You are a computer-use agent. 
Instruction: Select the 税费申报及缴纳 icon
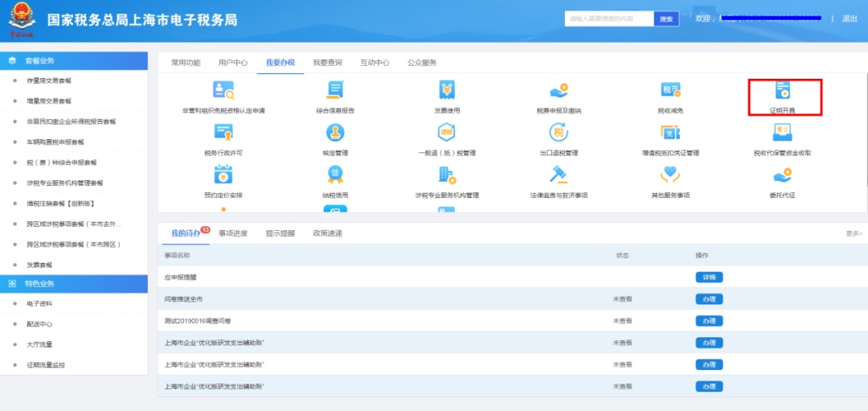(x=559, y=91)
